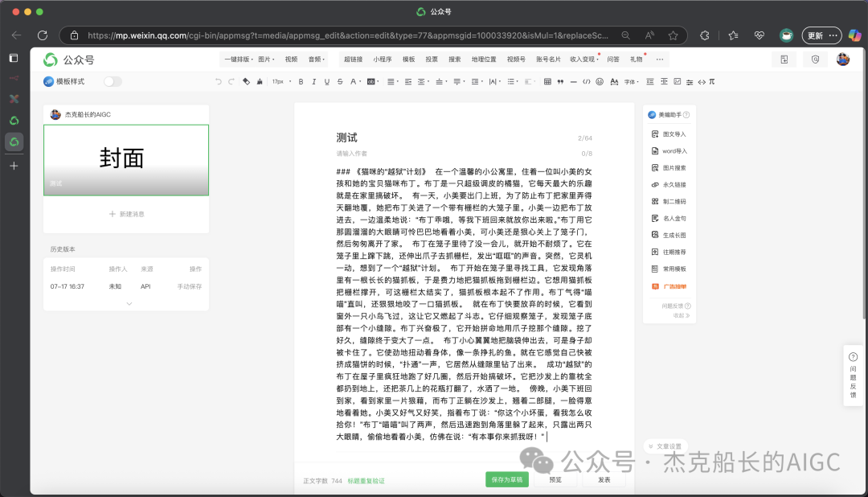Open 往期推荐 past recommendations
This screenshot has height=497, width=868.
(669, 252)
